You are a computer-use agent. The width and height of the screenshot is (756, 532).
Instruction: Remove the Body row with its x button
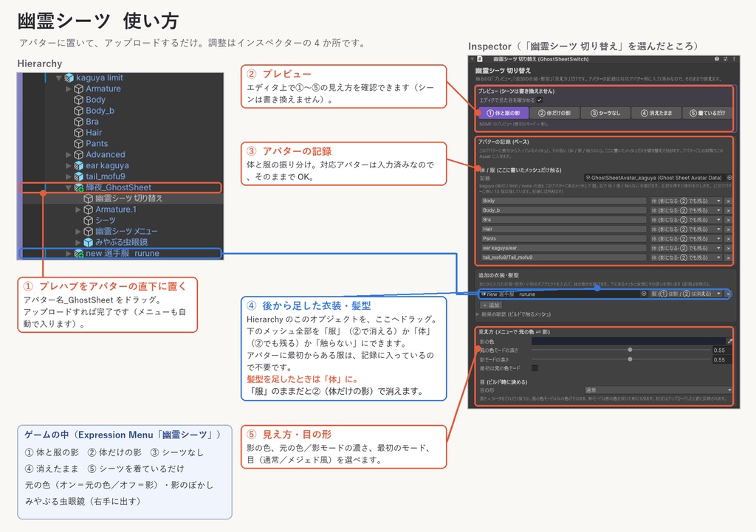(x=728, y=201)
